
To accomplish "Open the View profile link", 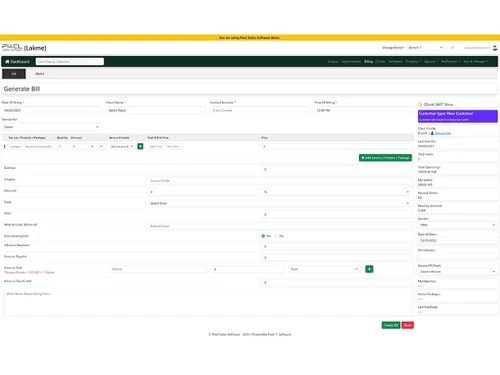I will 443,133.
